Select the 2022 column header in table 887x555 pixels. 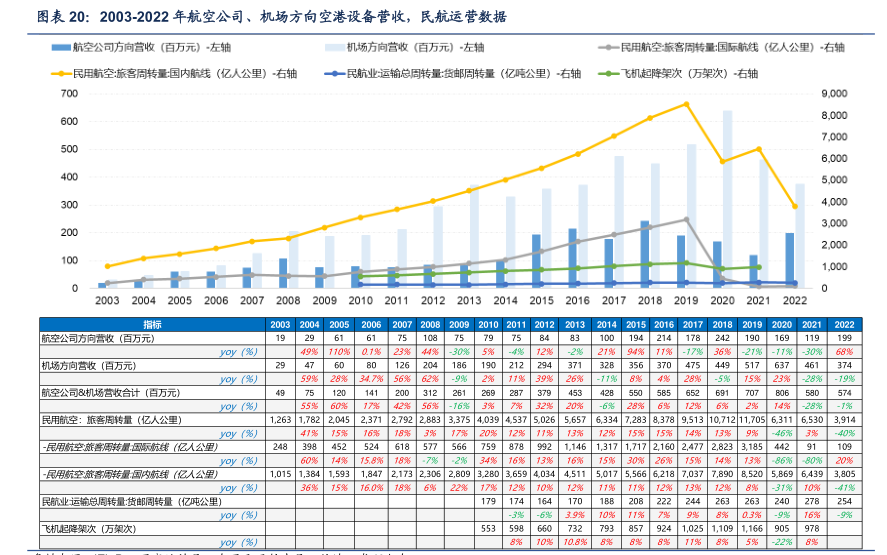tap(844, 325)
